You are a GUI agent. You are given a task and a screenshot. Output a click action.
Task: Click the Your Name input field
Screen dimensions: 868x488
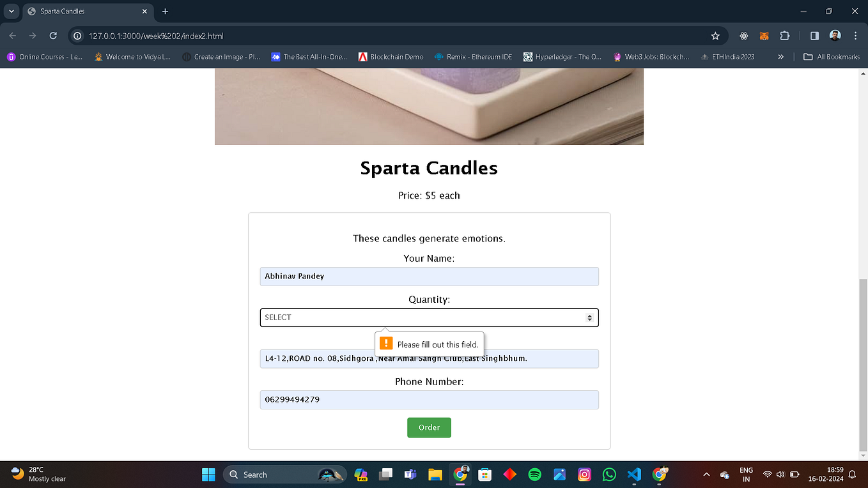[429, 276]
